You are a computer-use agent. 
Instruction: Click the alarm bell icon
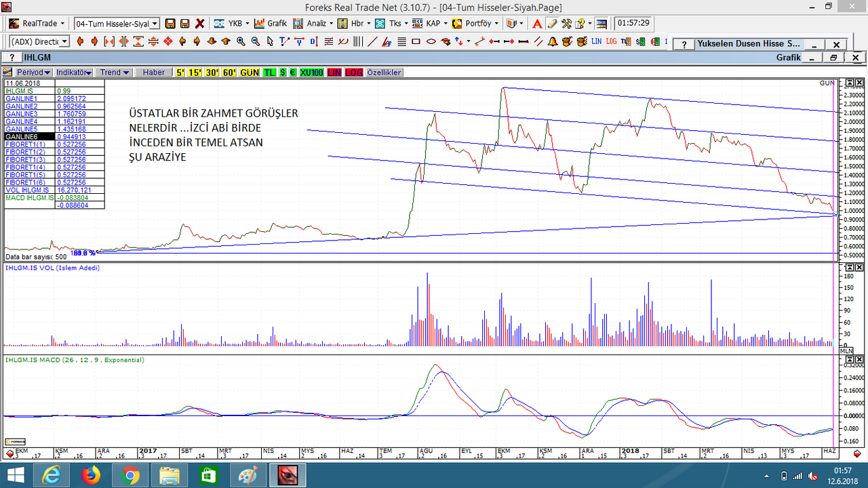(553, 41)
